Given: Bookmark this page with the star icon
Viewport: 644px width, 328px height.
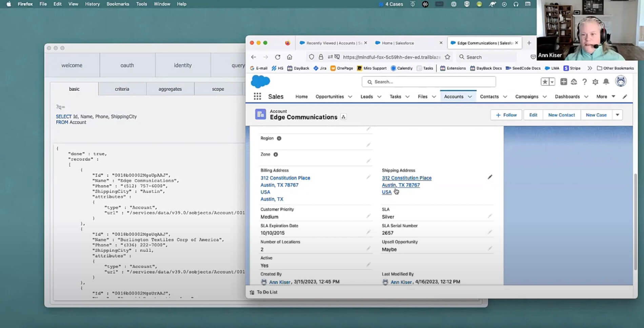Looking at the screenshot, I should coord(447,57).
